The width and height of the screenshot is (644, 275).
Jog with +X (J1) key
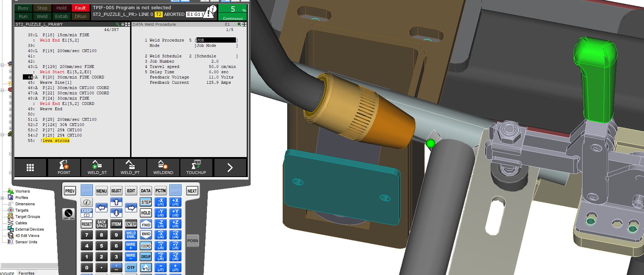click(175, 202)
